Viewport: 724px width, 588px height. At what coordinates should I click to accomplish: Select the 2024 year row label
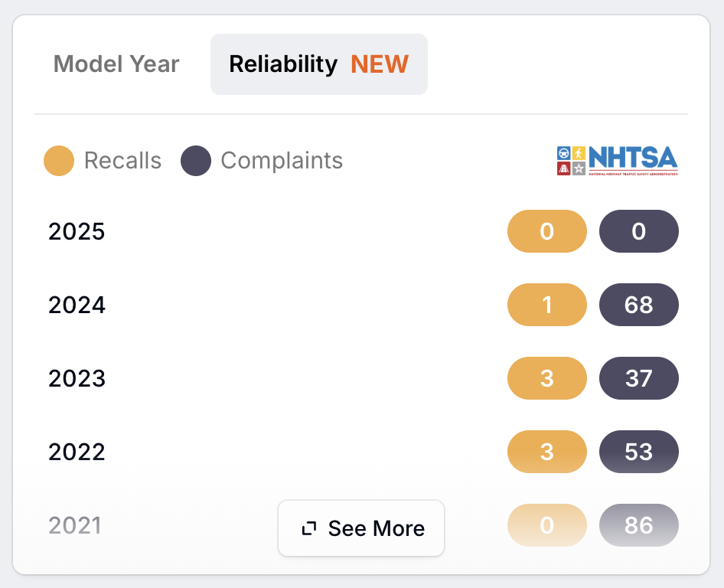point(77,305)
